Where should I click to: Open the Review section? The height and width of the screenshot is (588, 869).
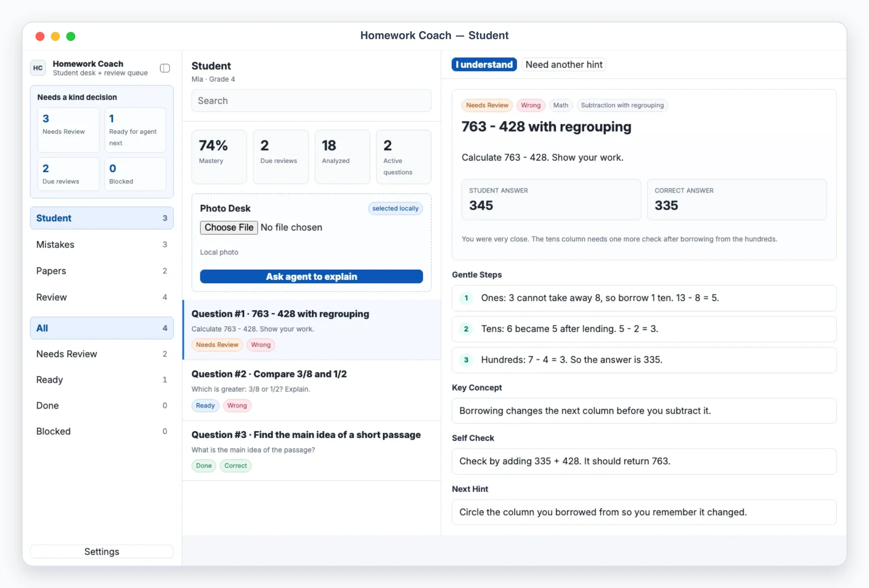tap(102, 297)
